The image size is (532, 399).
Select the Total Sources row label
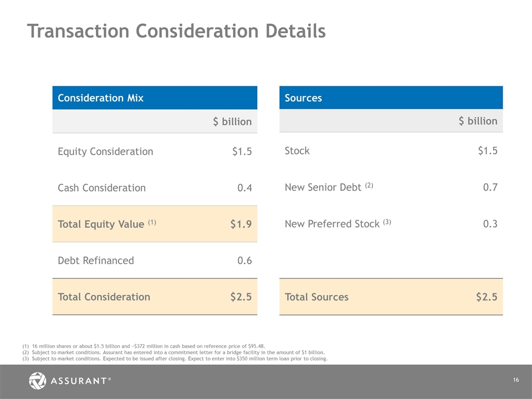coord(316,296)
